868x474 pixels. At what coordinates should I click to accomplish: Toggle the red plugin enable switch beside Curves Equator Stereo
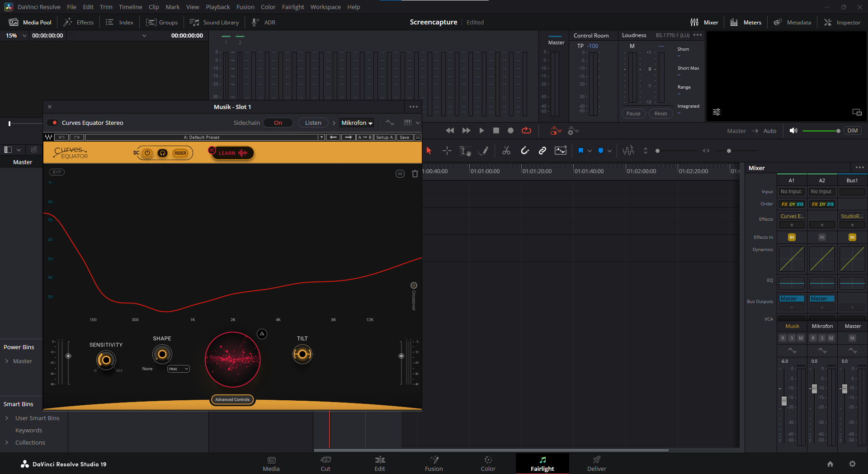pos(53,123)
